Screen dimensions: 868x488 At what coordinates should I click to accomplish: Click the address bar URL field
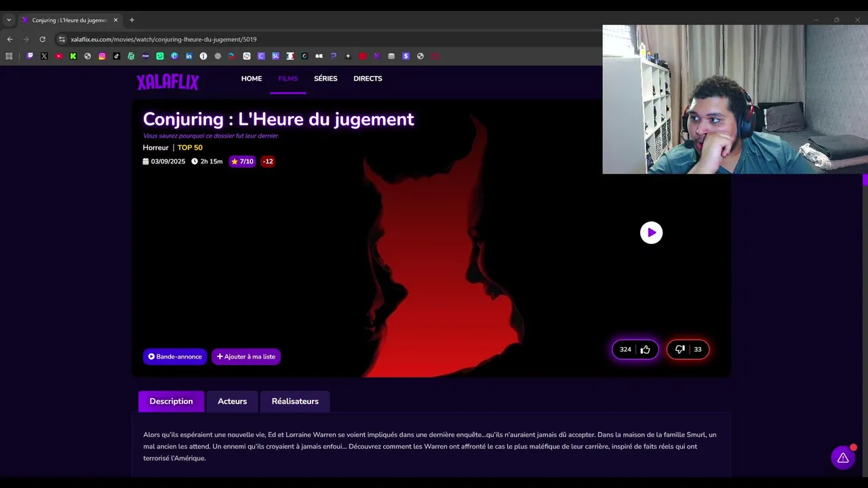pos(325,39)
